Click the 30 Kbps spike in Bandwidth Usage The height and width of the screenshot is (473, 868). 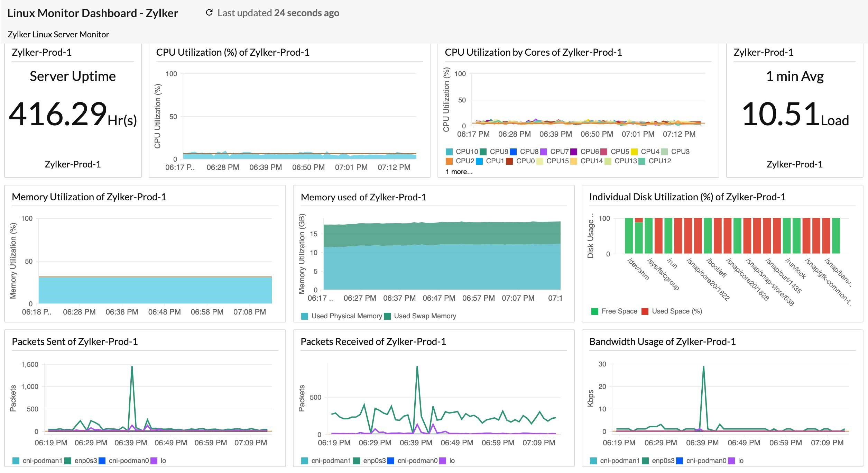(703, 367)
